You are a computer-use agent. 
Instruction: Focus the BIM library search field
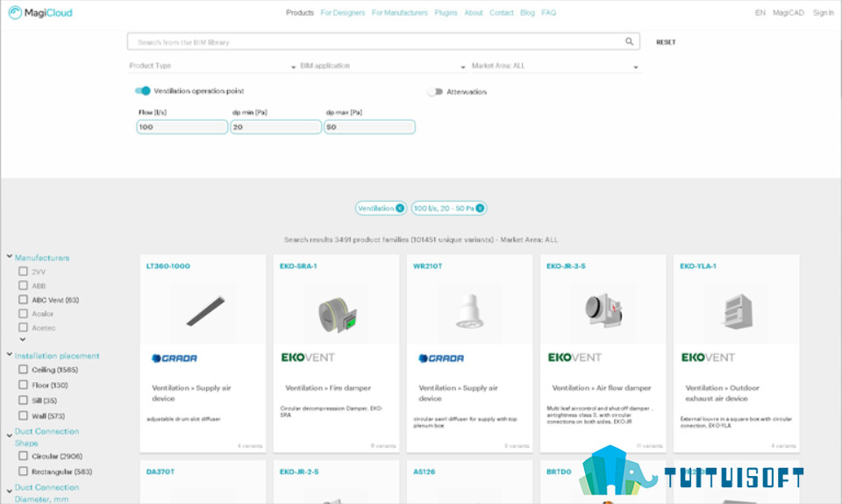[x=383, y=42]
